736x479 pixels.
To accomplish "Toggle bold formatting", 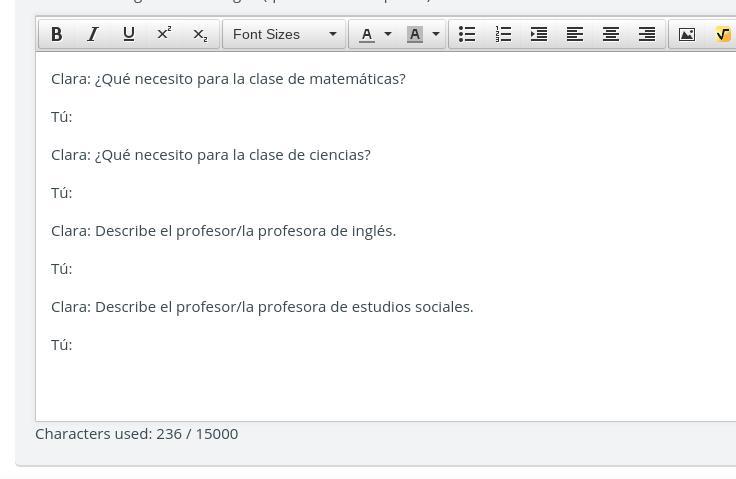I will [57, 34].
